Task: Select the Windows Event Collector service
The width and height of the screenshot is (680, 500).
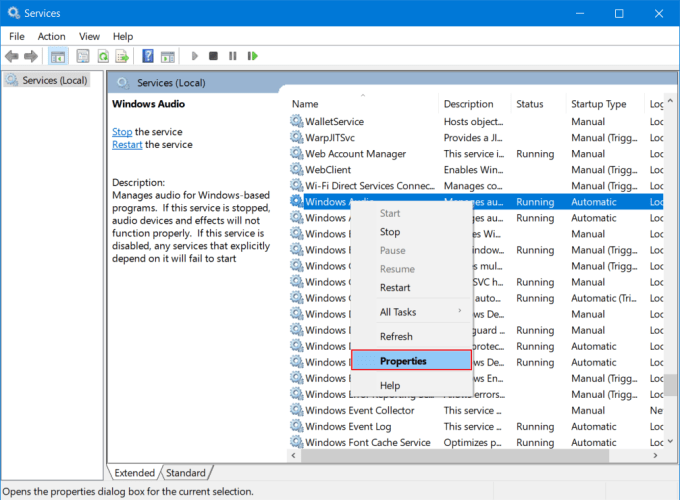Action: click(360, 410)
